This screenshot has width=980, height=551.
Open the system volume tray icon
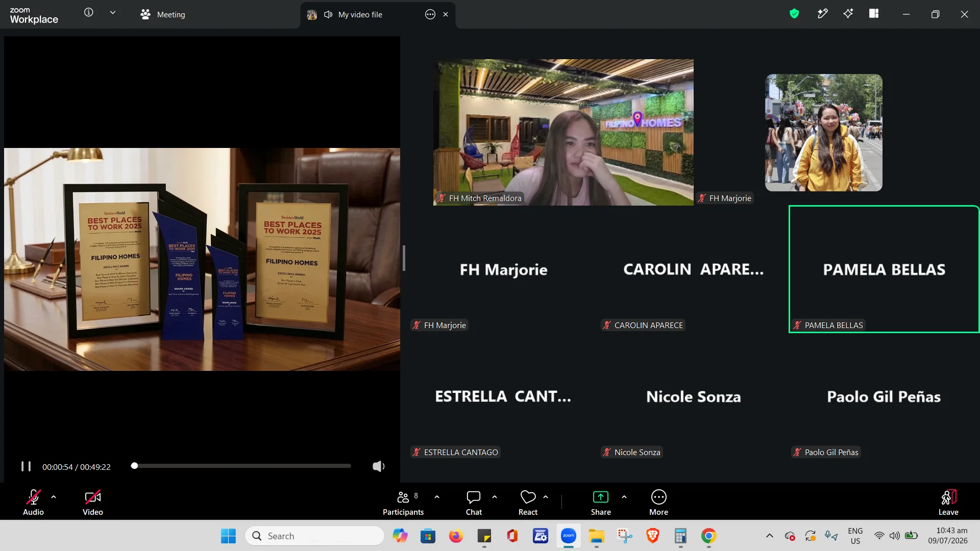[x=895, y=536]
